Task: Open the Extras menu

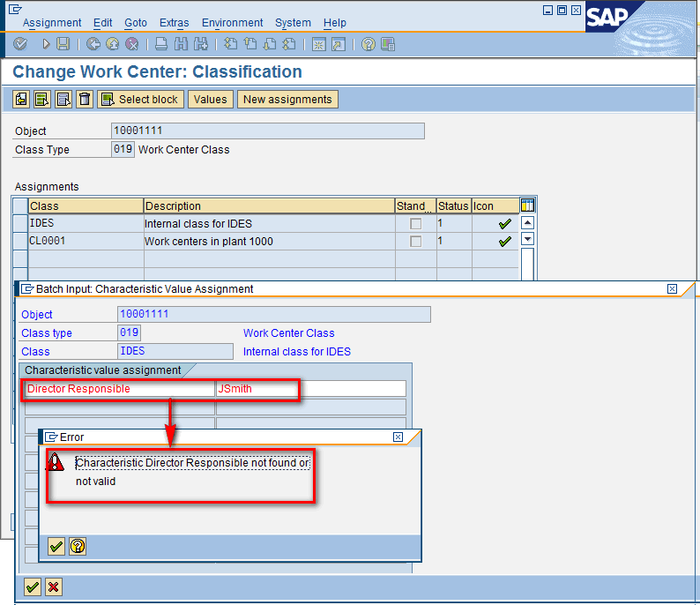Action: click(x=175, y=23)
